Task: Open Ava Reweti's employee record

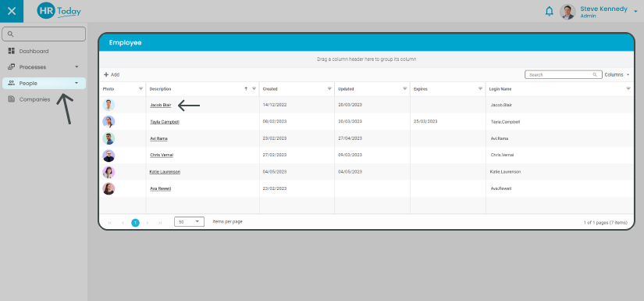Action: point(161,188)
